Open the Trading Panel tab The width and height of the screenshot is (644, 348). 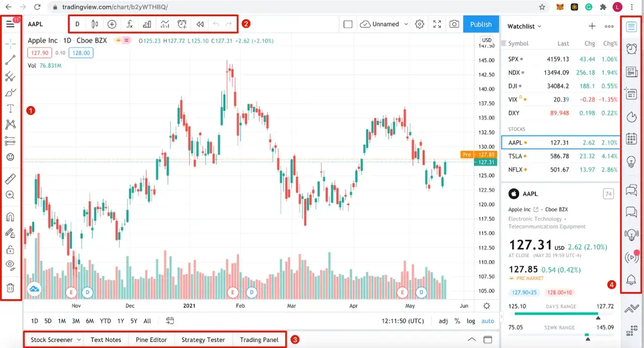click(x=259, y=339)
